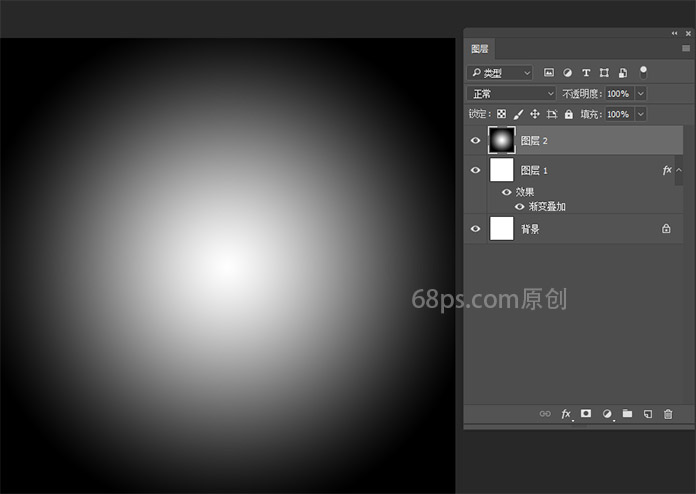
Task: Create a new layer with the bottom icon
Action: tap(648, 413)
